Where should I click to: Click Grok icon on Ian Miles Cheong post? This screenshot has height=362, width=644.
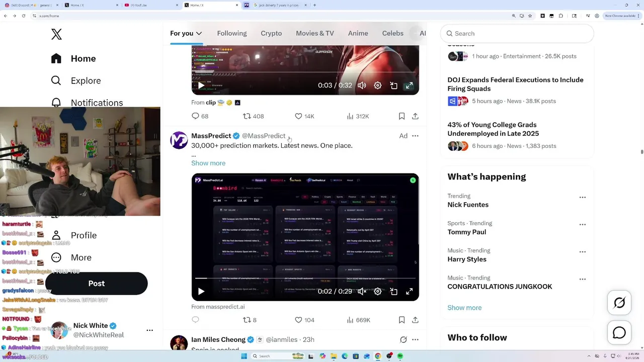click(x=403, y=339)
